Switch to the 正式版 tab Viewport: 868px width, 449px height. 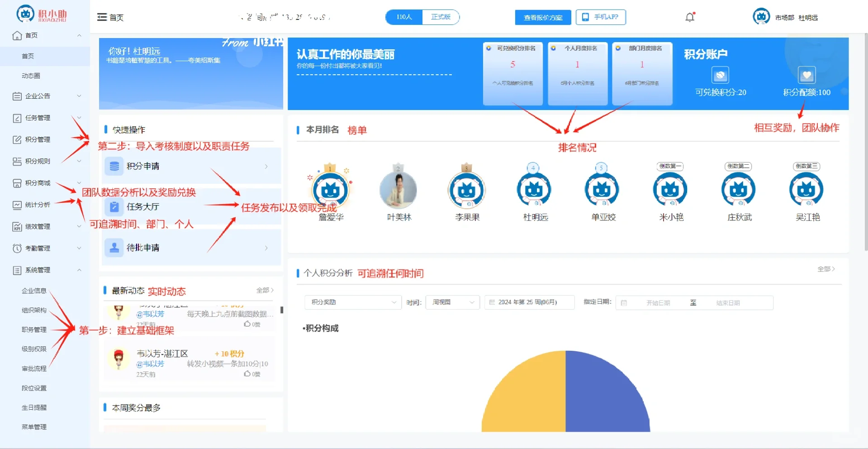(x=441, y=17)
